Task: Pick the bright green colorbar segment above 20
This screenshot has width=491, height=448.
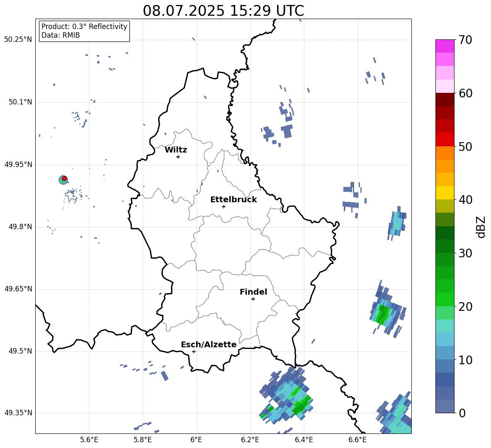Action: pos(445,299)
